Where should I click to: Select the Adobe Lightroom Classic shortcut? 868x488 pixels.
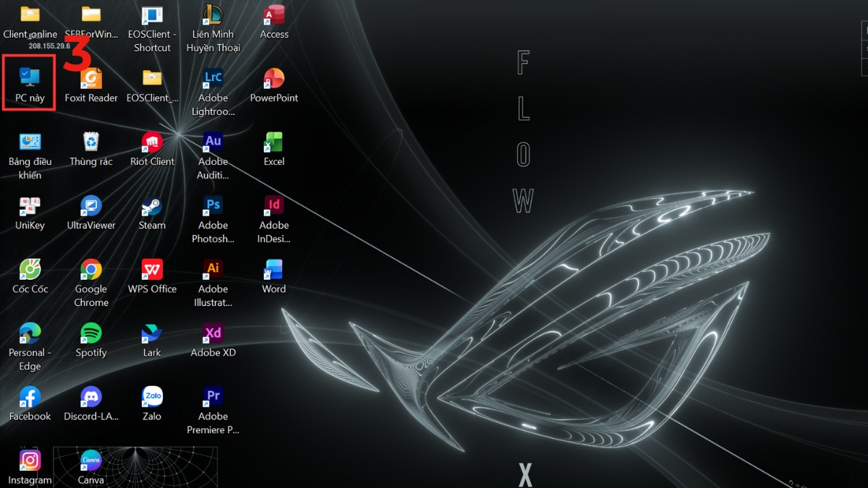tap(213, 78)
